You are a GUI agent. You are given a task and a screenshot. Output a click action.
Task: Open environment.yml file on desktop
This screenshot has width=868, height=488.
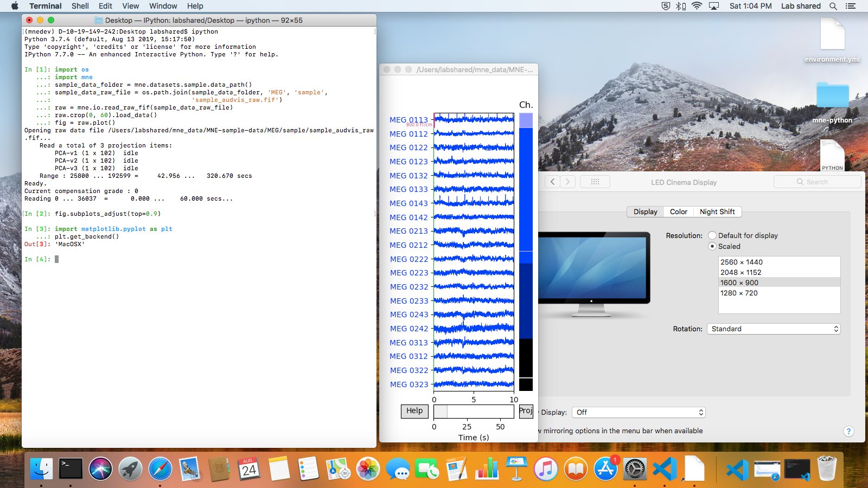[x=832, y=41]
